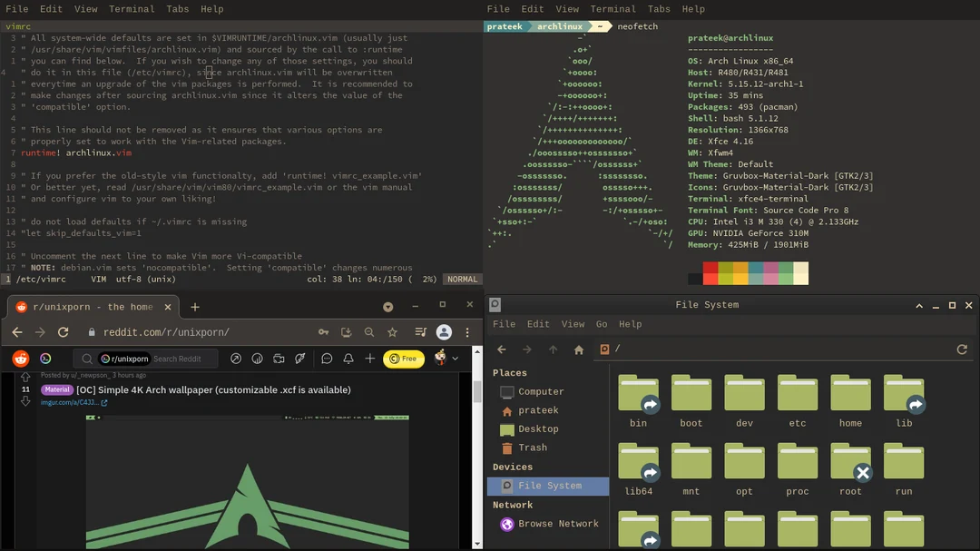Open Chrome's three-dot menu
The height and width of the screenshot is (551, 980).
pos(470,332)
